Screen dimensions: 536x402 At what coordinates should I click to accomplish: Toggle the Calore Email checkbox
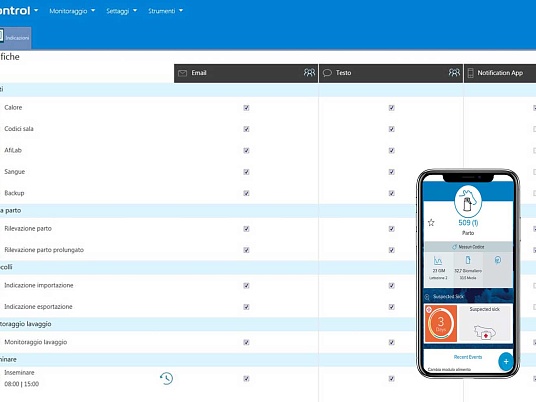coord(246,108)
